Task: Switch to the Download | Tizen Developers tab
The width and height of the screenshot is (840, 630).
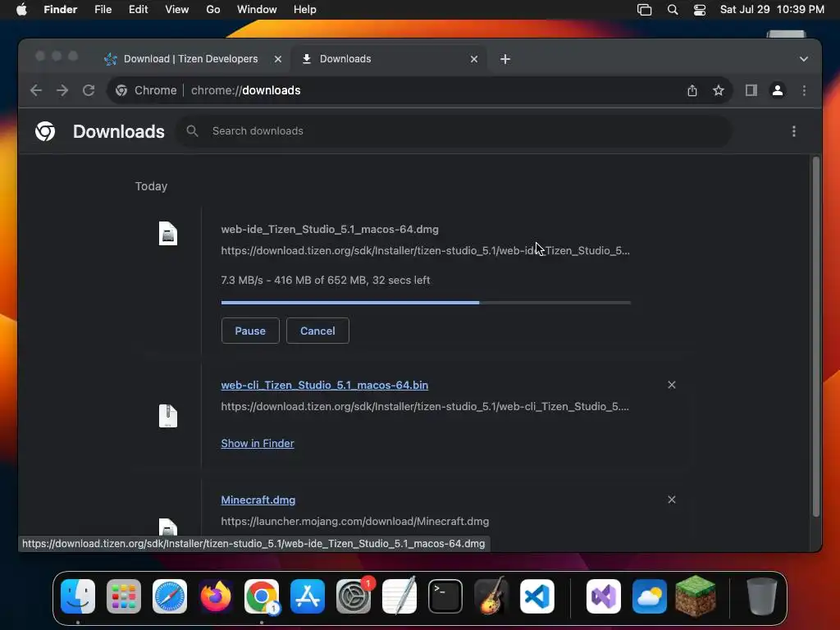Action: click(190, 59)
